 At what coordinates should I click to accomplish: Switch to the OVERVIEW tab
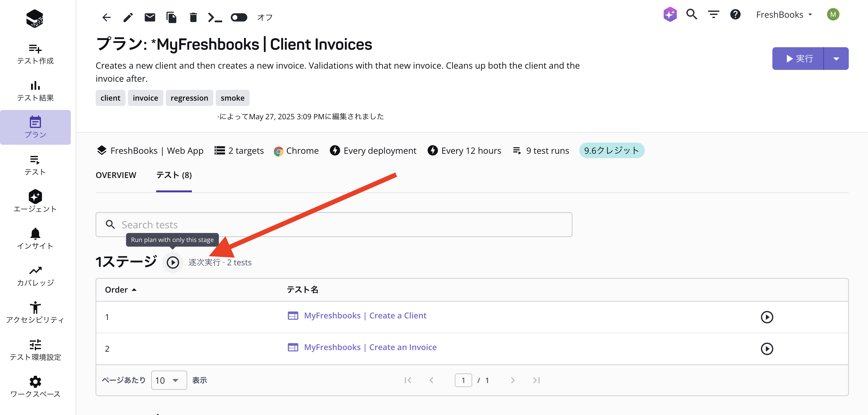tap(116, 175)
